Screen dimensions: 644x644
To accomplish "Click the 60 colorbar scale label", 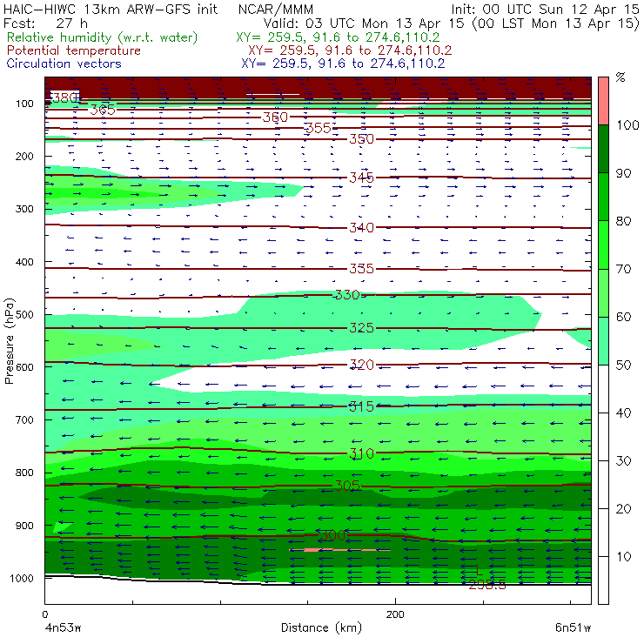I will [623, 317].
